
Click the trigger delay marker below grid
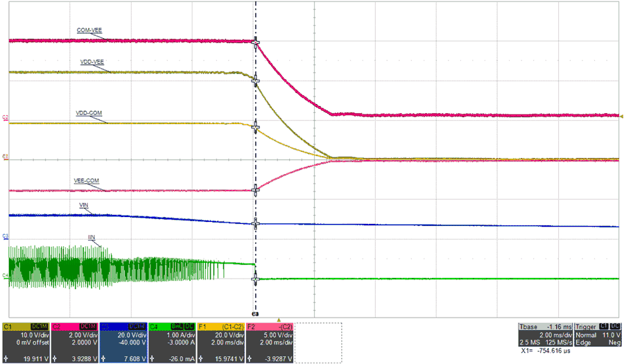(x=279, y=320)
